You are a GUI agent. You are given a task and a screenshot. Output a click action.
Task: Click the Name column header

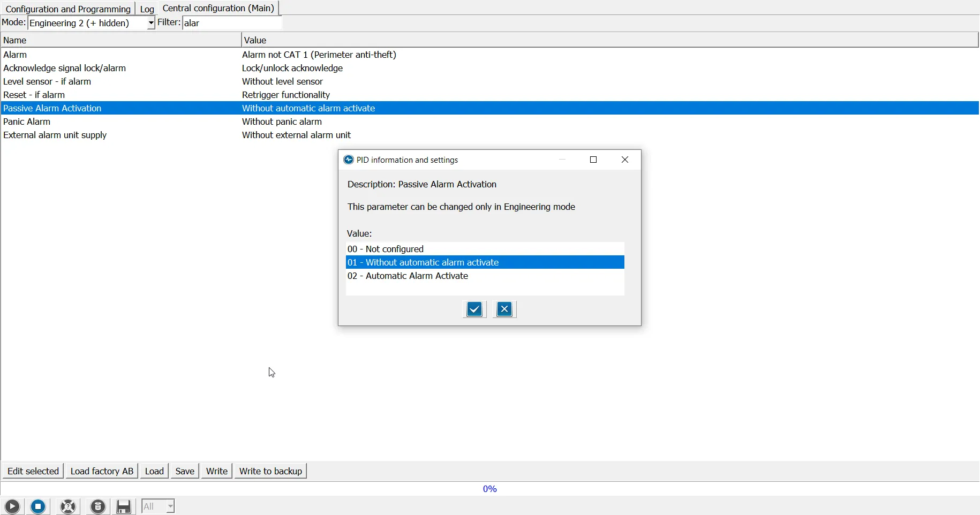click(120, 40)
